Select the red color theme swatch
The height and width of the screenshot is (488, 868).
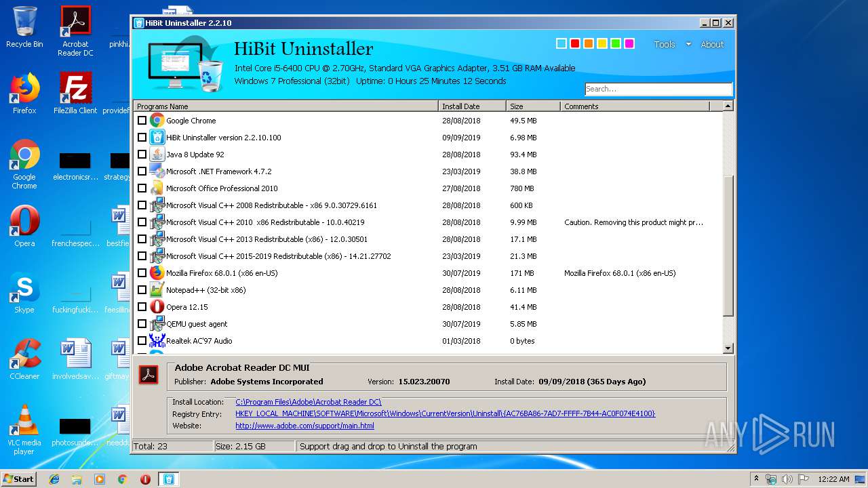(x=575, y=43)
